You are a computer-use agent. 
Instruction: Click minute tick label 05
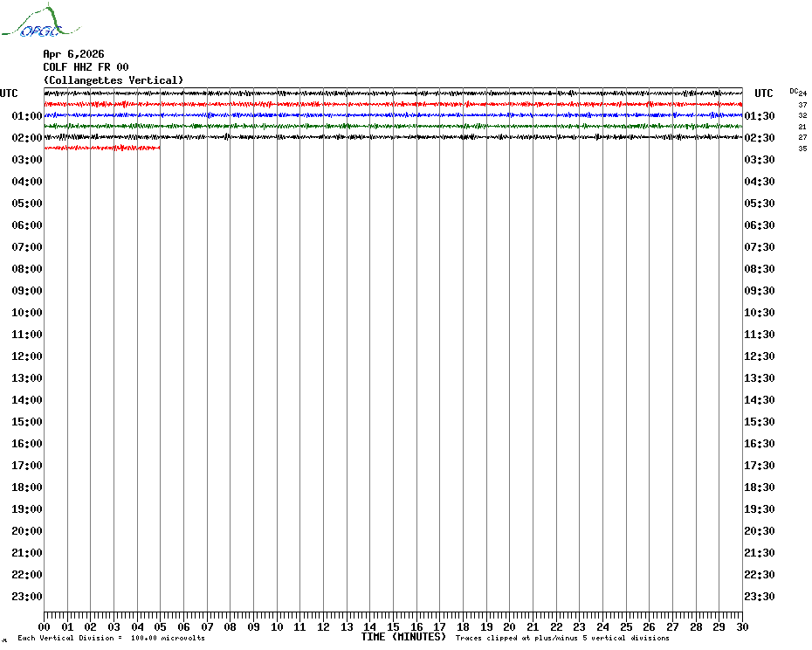coord(161,626)
